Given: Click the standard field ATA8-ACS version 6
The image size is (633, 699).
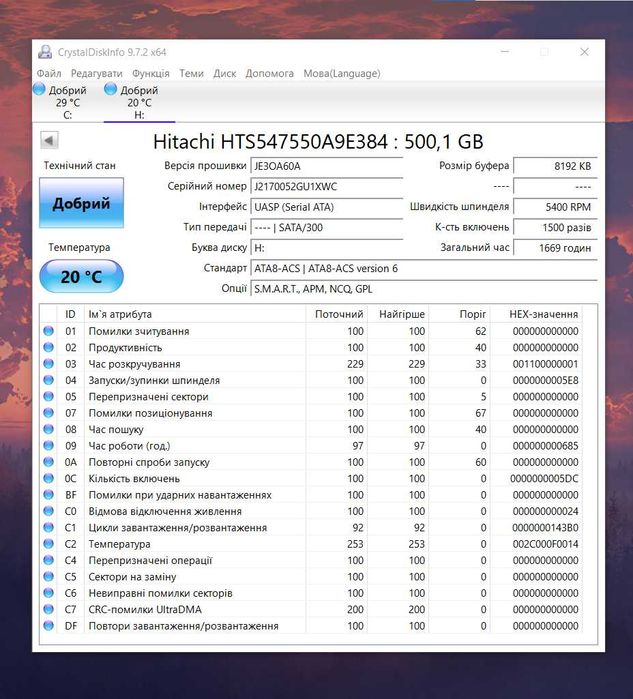Looking at the screenshot, I should (x=423, y=268).
